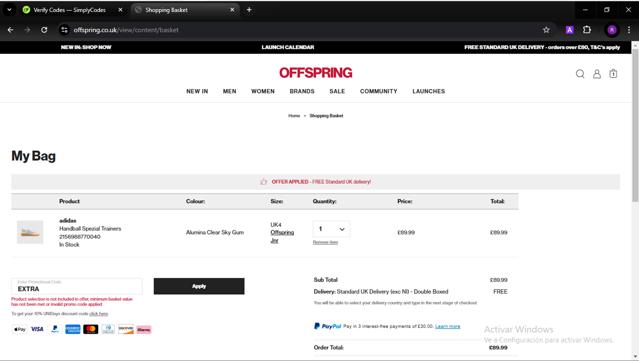The image size is (639, 361).
Task: Open the purple A extension icon
Action: pos(569,30)
